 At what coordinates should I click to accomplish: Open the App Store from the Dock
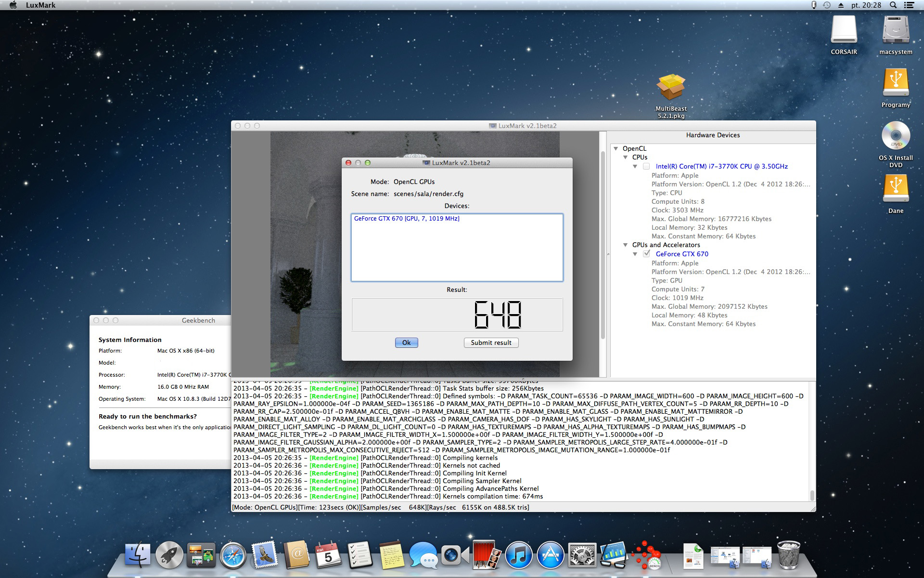pos(551,555)
